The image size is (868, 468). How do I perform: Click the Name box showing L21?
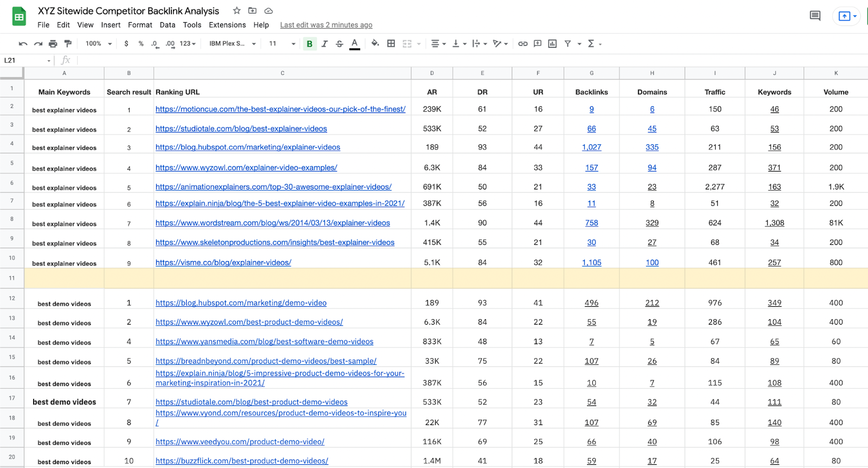[27, 60]
